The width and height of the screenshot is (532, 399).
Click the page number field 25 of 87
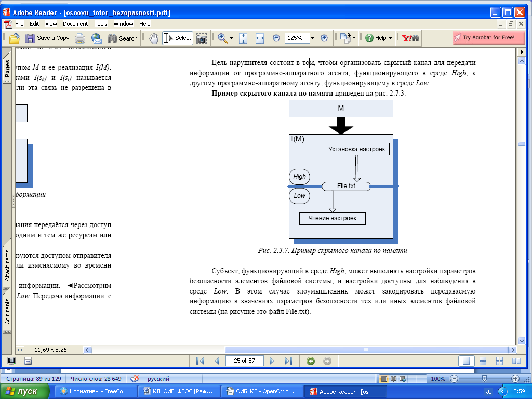point(244,361)
